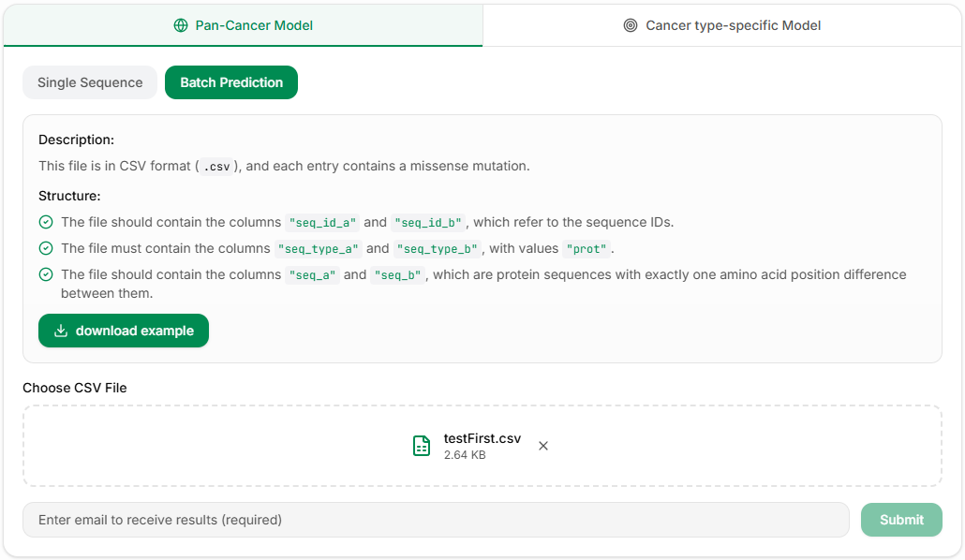
Task: Focus the email address input field
Action: 436,520
